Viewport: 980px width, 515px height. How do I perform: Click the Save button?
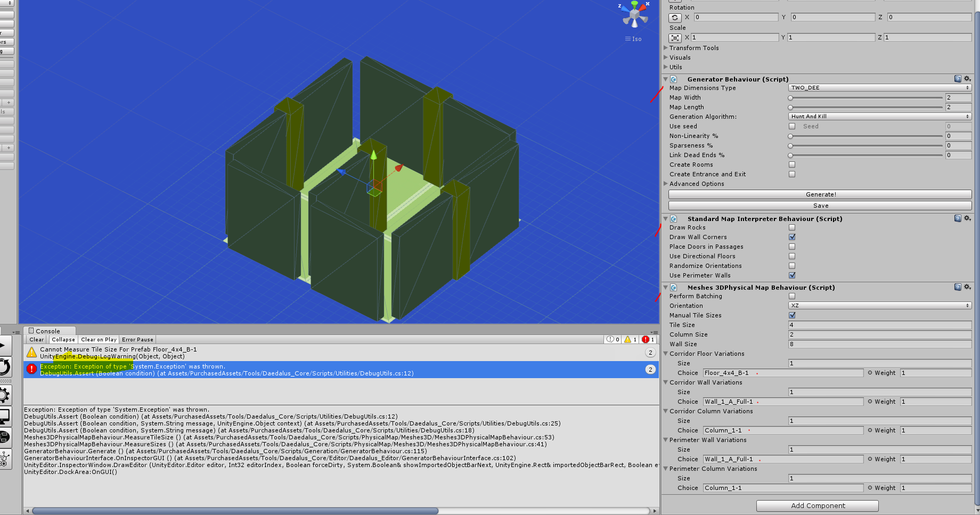[x=820, y=206]
